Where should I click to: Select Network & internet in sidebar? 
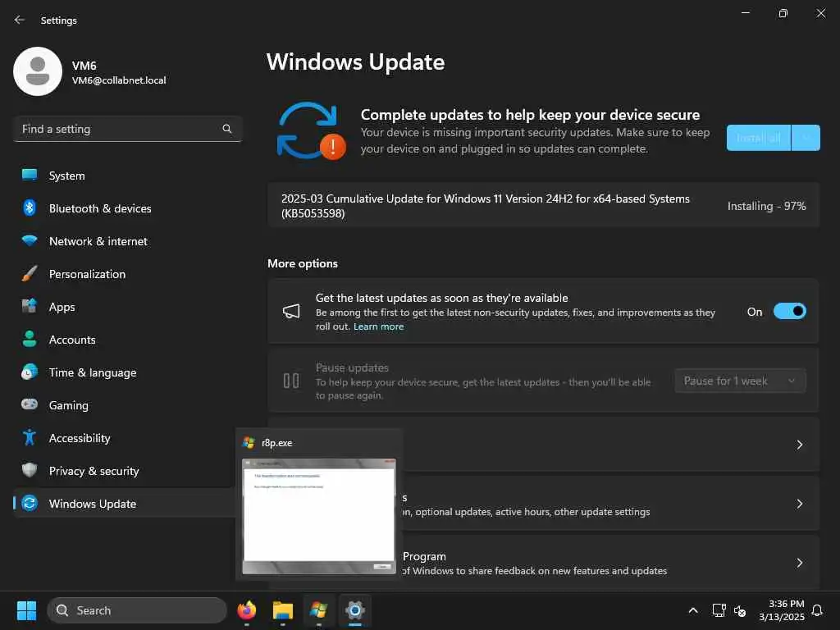tap(98, 241)
